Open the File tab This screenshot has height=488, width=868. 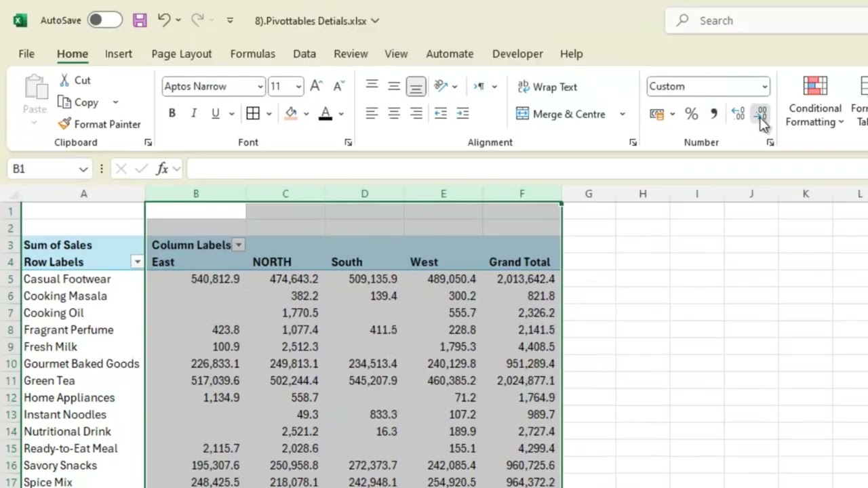pos(26,54)
